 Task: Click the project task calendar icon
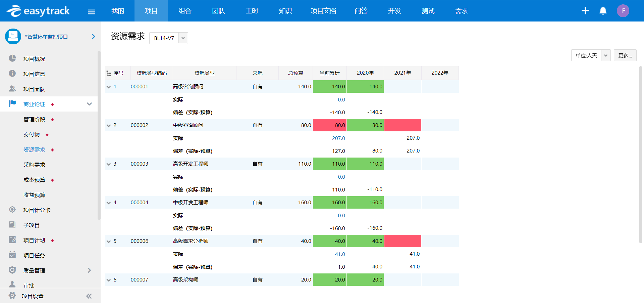tap(12, 255)
